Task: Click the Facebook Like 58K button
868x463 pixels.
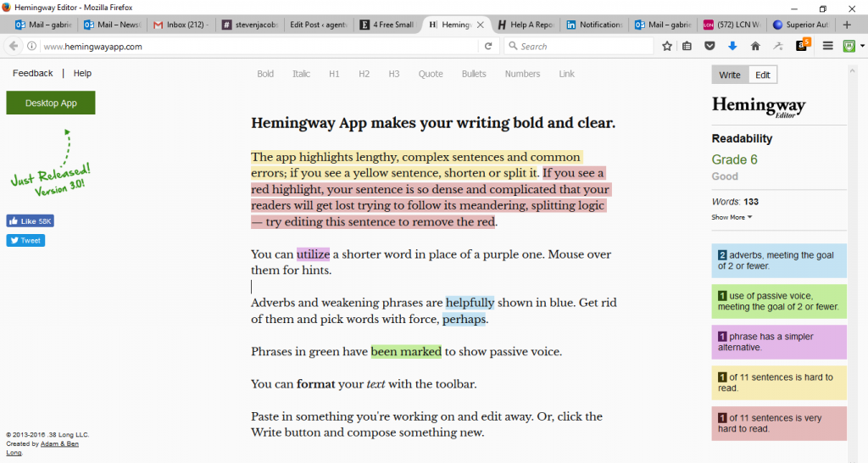Action: 30,221
